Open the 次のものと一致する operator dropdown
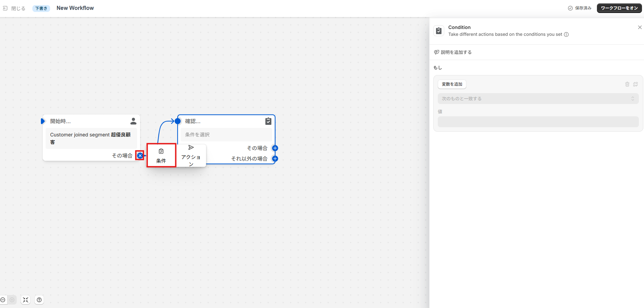Viewport: 644px width, 308px height. click(x=538, y=99)
